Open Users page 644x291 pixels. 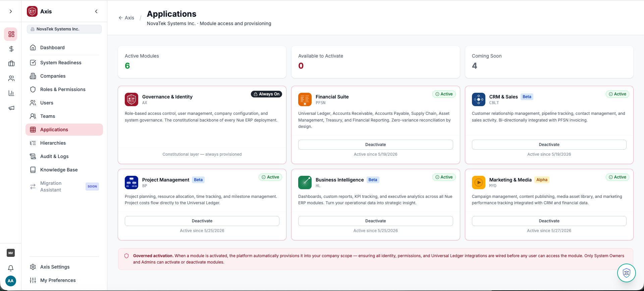pyautogui.click(x=64, y=103)
